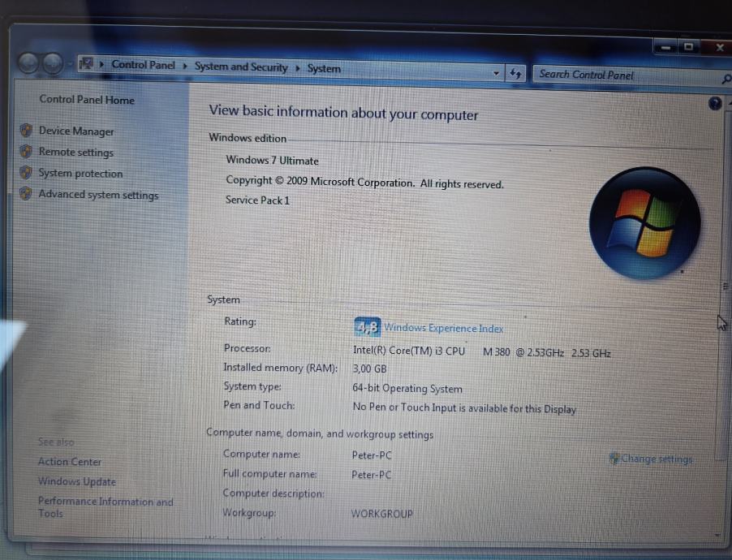The height and width of the screenshot is (560, 732).
Task: Click the refresh button beside the address bar
Action: [x=515, y=73]
